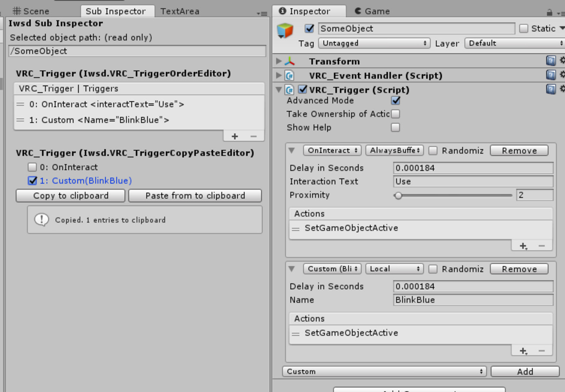Select the Inspector tab

click(309, 11)
